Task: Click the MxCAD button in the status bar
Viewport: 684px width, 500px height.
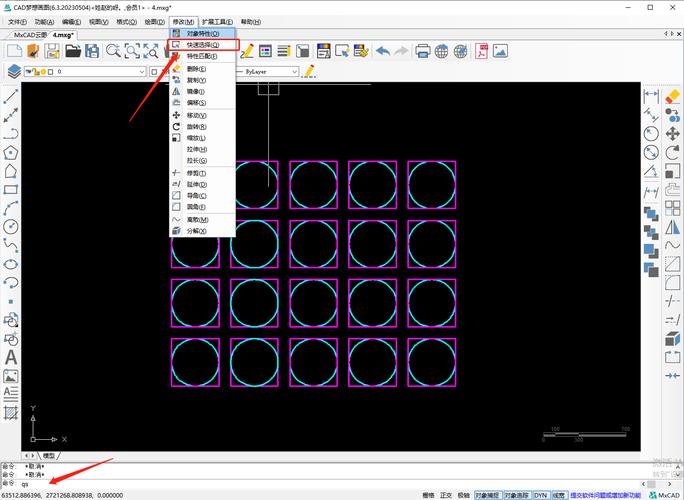Action: click(666, 494)
